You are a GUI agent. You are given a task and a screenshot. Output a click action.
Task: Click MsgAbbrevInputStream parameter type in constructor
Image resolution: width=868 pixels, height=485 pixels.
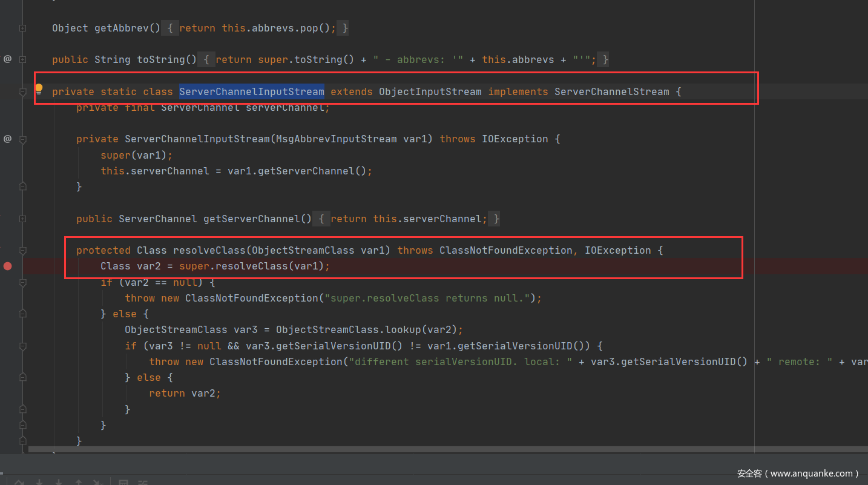coord(336,139)
